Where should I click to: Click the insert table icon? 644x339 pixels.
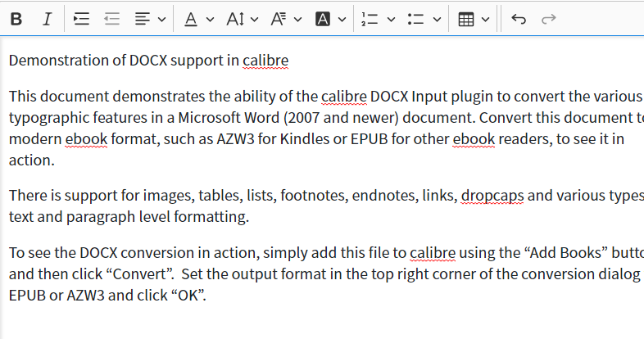pos(465,20)
